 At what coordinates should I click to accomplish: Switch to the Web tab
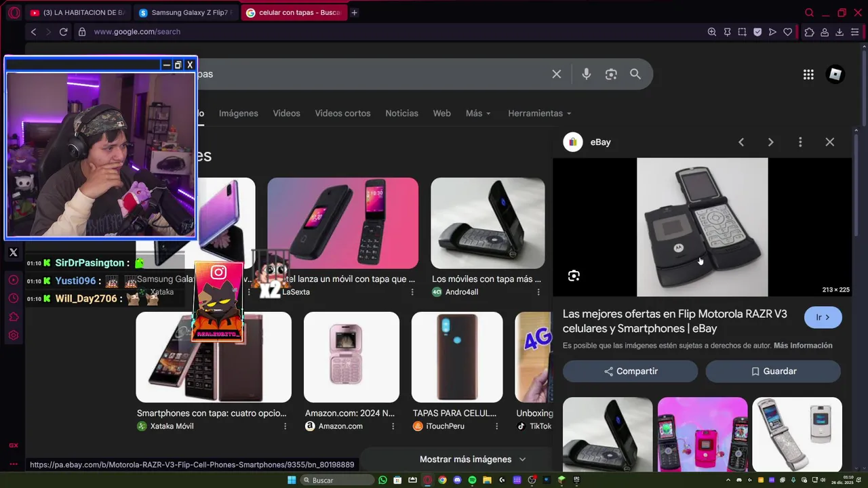tap(441, 113)
